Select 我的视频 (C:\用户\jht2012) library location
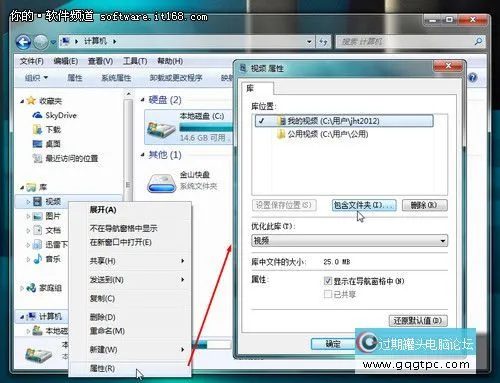 344,121
